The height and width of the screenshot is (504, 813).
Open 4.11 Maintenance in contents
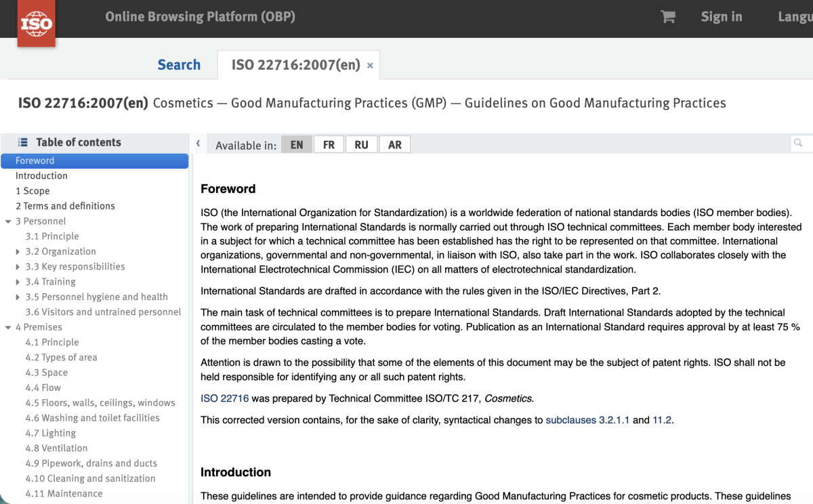point(64,494)
